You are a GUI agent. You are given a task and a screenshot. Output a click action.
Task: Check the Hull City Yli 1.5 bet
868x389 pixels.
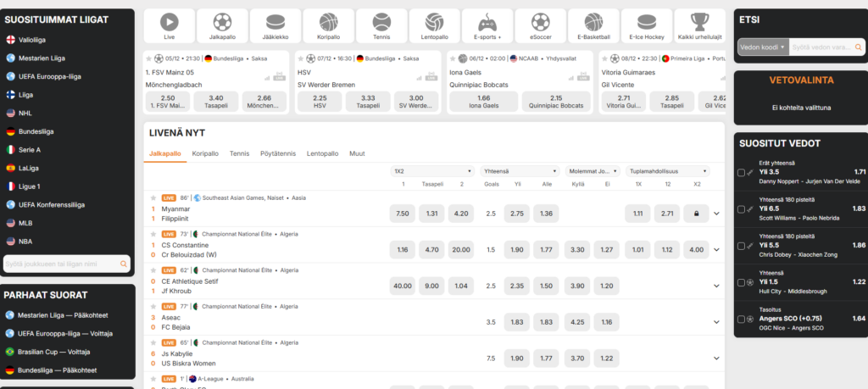(742, 281)
